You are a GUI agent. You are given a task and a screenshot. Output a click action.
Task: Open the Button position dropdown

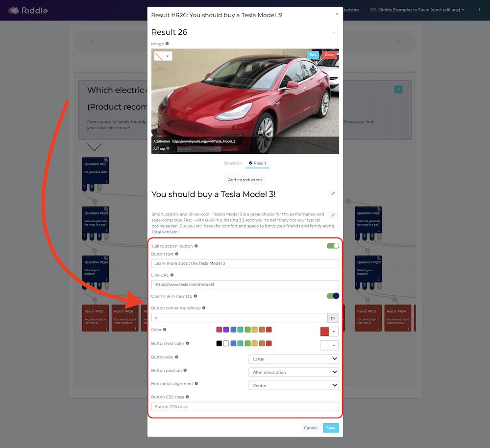(294, 372)
